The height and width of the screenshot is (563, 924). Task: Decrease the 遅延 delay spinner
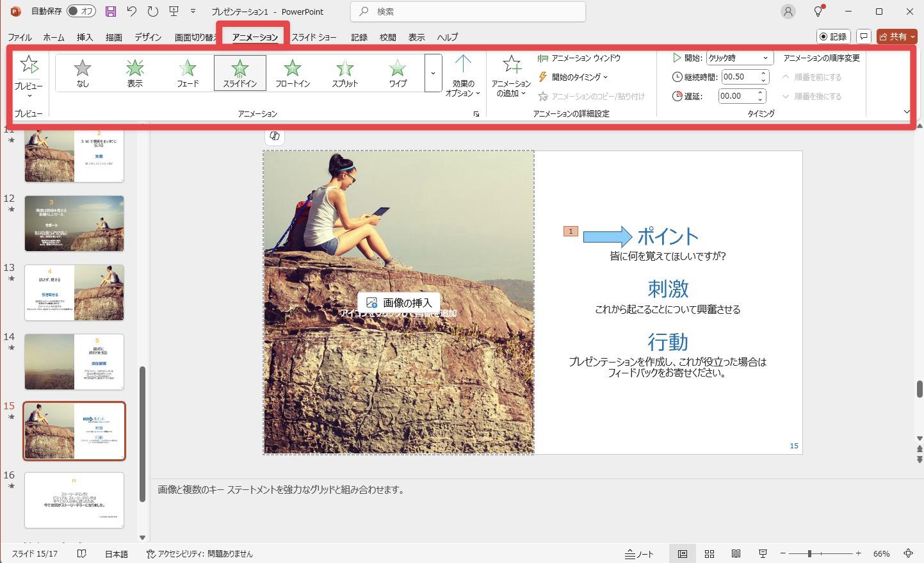pos(760,100)
